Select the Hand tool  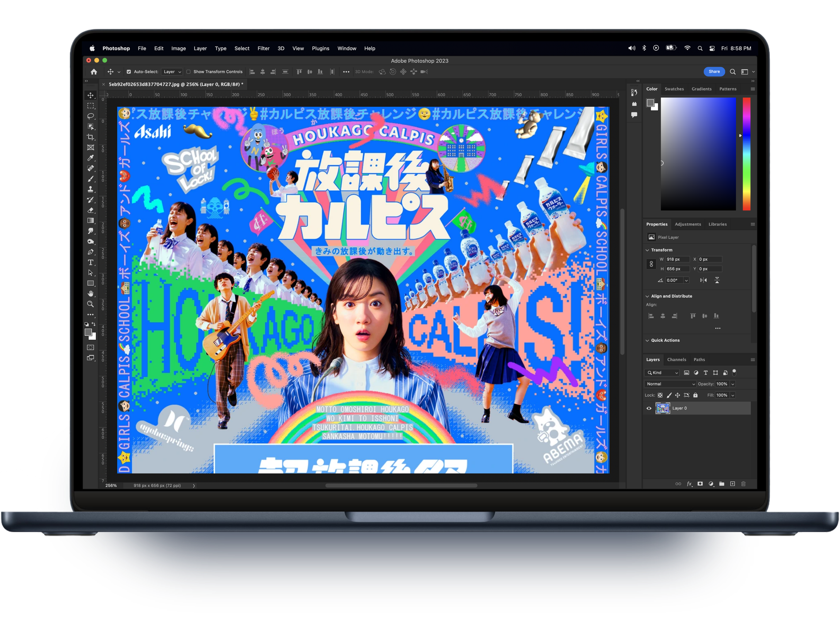90,293
